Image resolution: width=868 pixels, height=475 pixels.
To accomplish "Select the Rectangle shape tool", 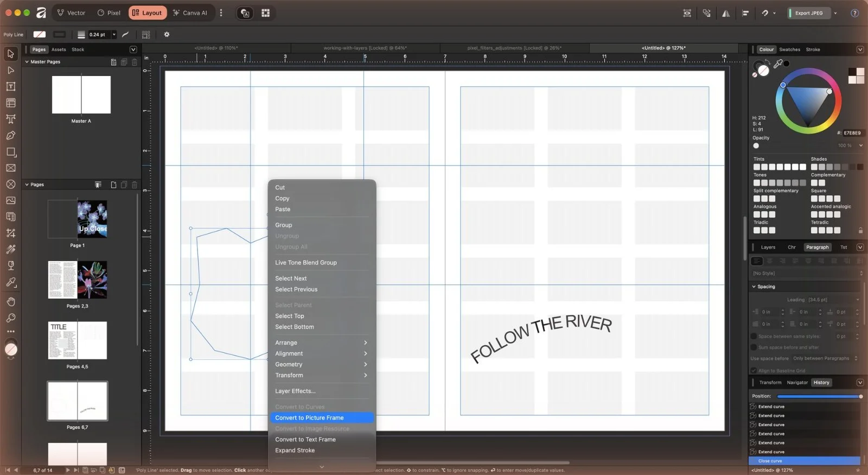I will (x=11, y=152).
